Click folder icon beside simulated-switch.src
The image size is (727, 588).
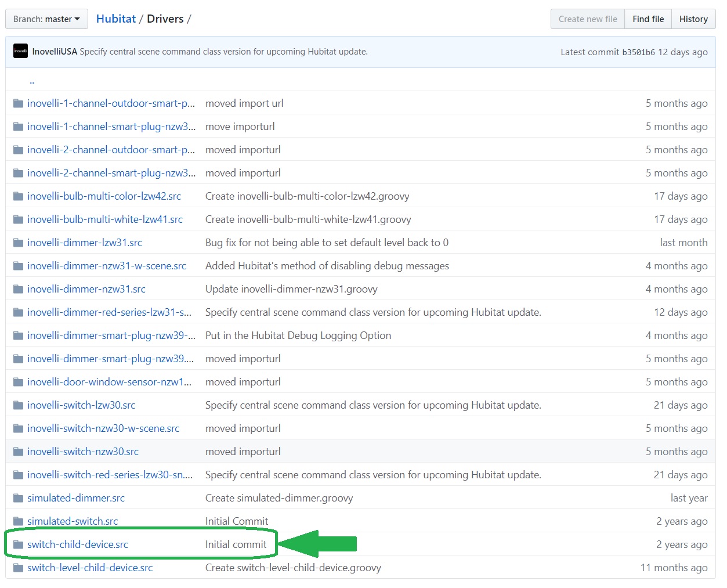(x=18, y=521)
